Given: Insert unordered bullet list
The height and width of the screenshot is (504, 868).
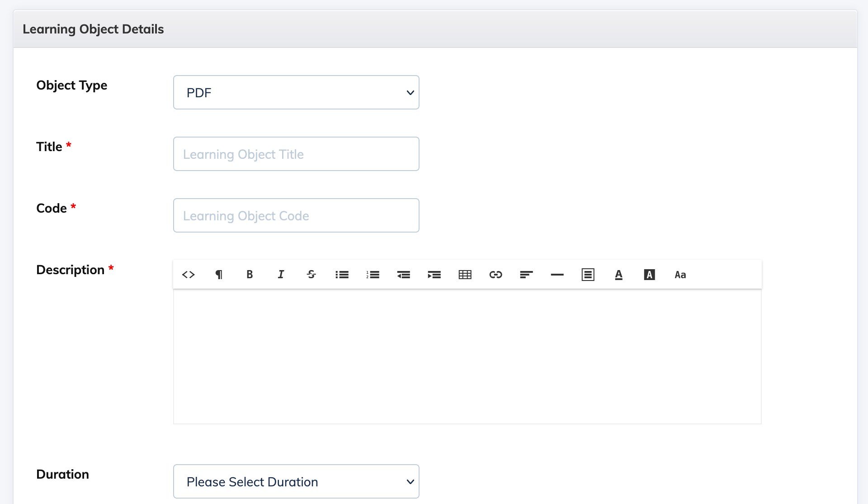Looking at the screenshot, I should 342,275.
